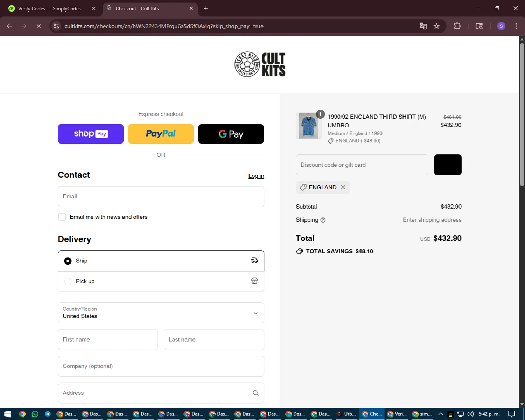Image resolution: width=525 pixels, height=420 pixels.
Task: Click the First name field
Action: coord(108,339)
